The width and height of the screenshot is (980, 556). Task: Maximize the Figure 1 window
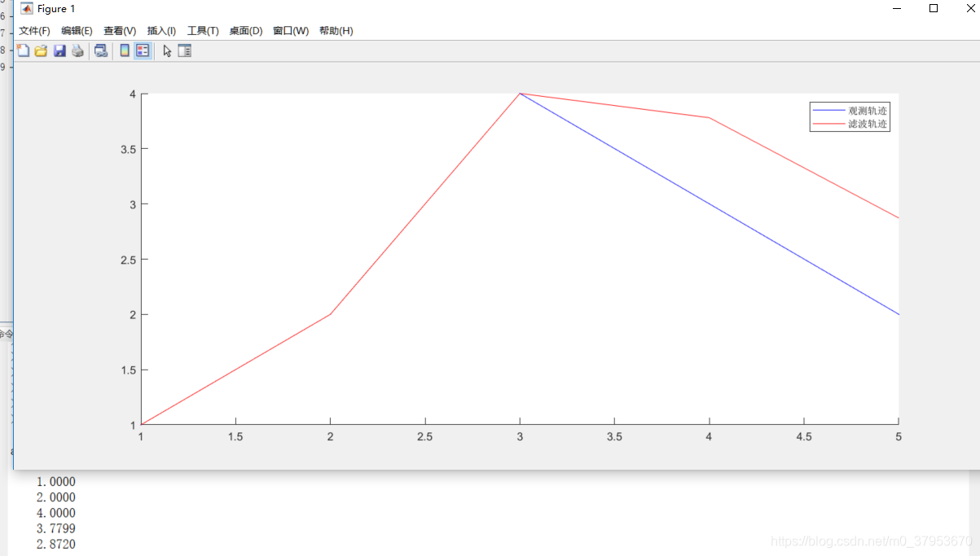click(x=934, y=8)
